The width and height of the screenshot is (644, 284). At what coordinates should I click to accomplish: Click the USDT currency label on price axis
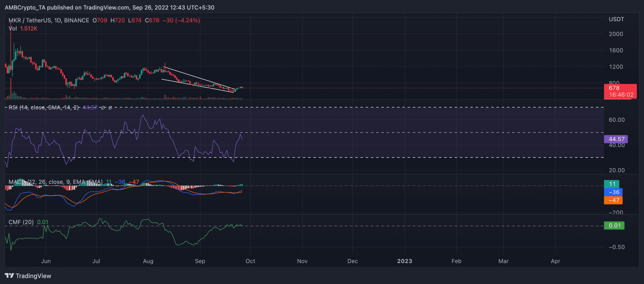(x=616, y=19)
